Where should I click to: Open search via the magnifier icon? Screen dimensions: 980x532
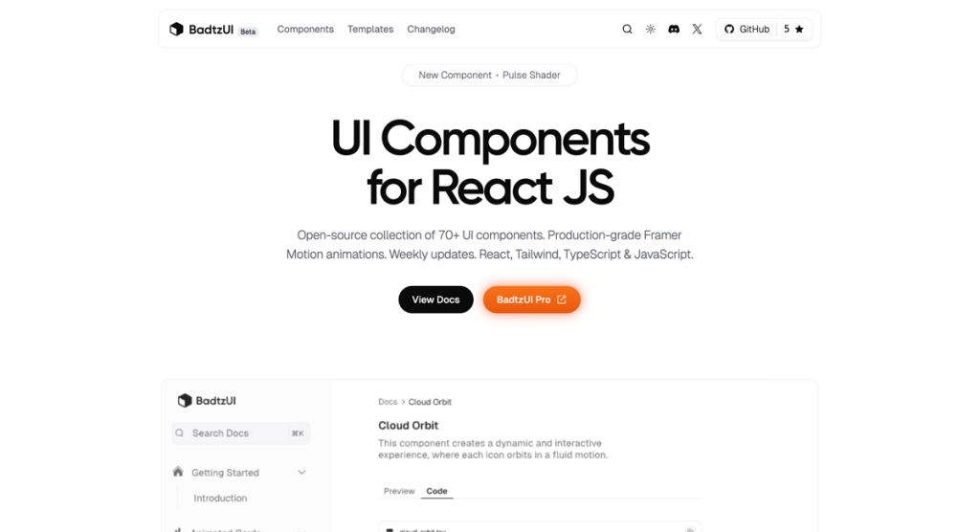pyautogui.click(x=627, y=30)
